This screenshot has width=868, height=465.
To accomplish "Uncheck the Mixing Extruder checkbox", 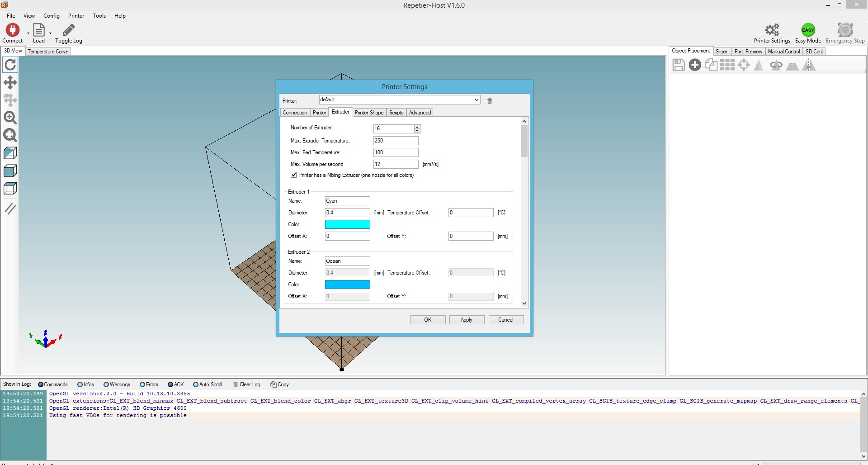I will pos(294,175).
